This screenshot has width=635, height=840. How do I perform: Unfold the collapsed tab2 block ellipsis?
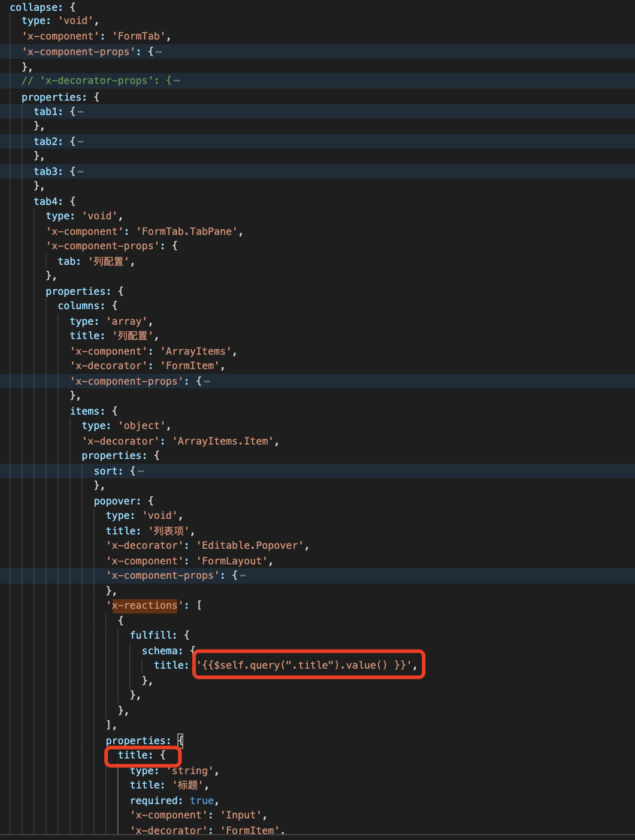point(80,142)
